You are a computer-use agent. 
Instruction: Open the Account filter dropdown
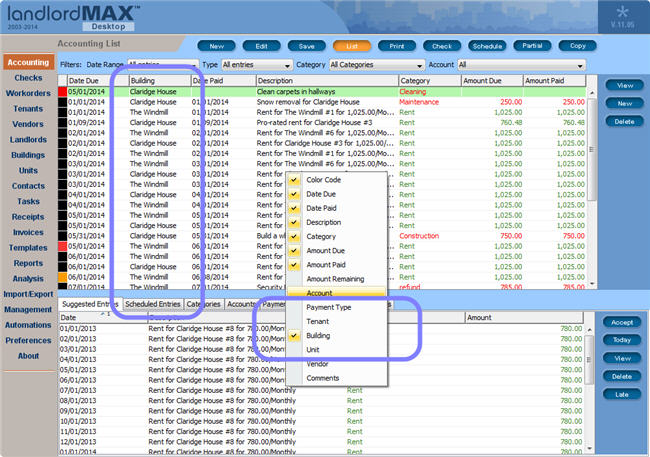point(521,65)
